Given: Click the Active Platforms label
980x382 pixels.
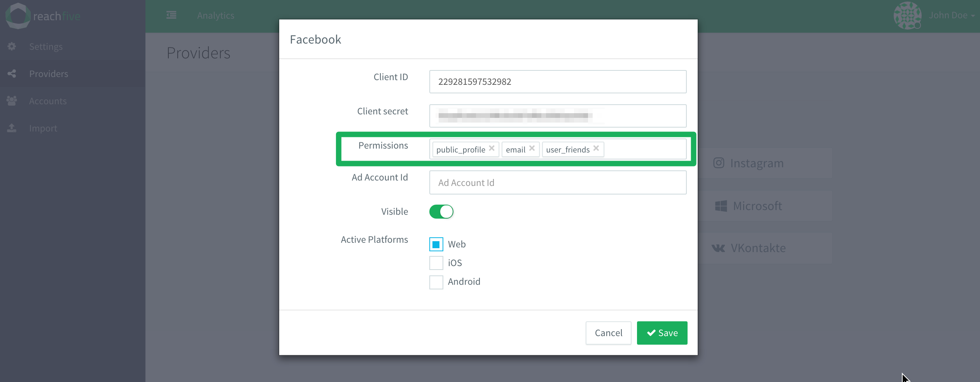Looking at the screenshot, I should pyautogui.click(x=374, y=240).
